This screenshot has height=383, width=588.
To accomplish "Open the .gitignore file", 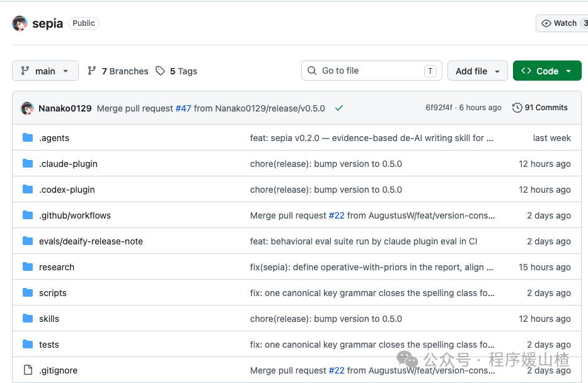I will tap(59, 370).
